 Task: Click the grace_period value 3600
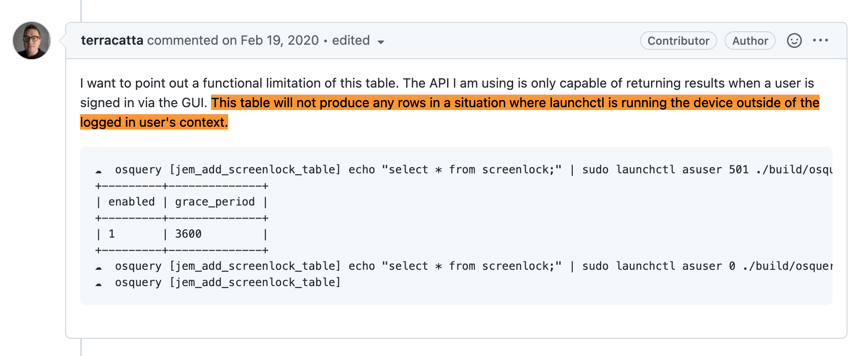coord(188,233)
